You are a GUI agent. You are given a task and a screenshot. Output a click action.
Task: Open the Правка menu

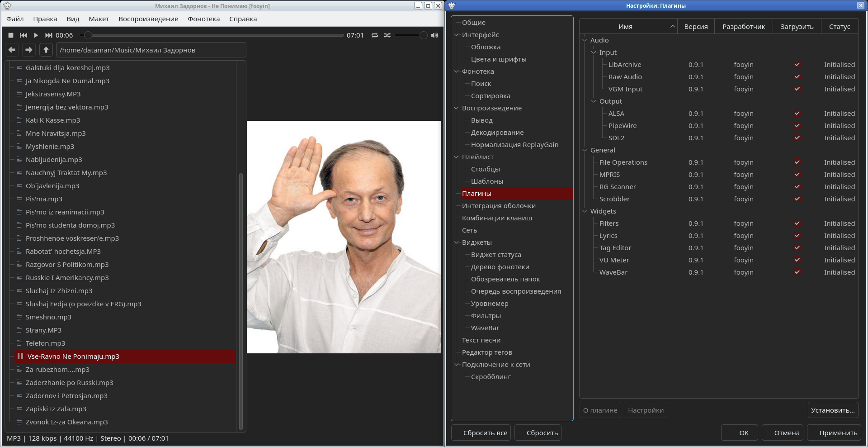[45, 19]
